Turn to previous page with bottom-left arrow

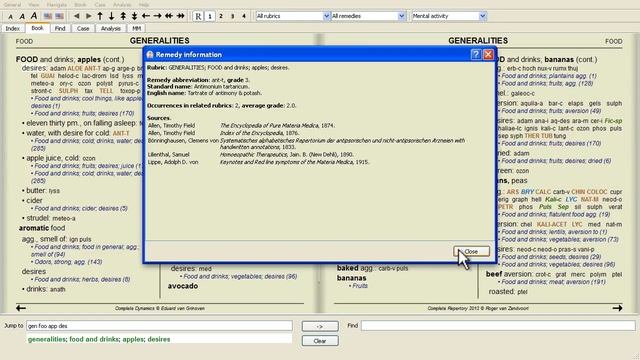click(x=21, y=308)
